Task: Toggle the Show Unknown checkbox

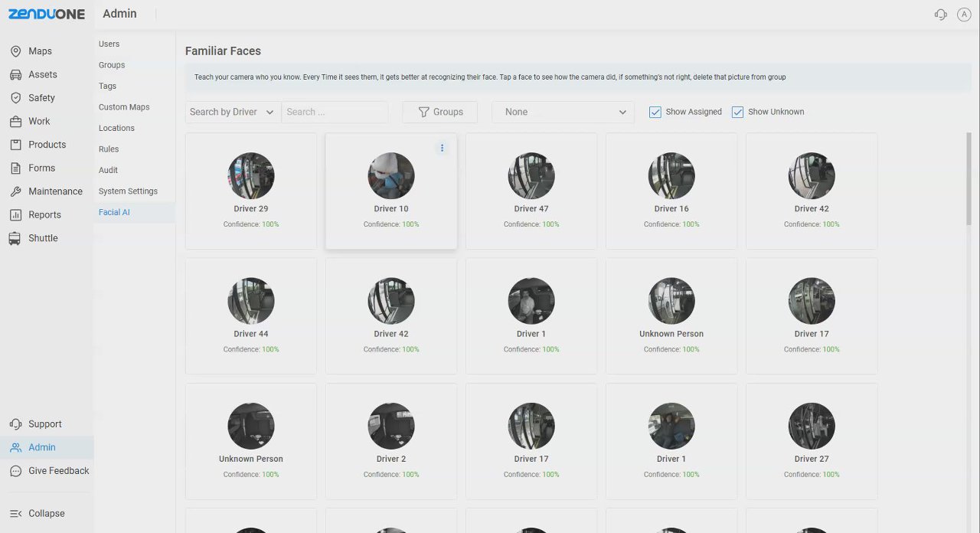Action: [738, 112]
